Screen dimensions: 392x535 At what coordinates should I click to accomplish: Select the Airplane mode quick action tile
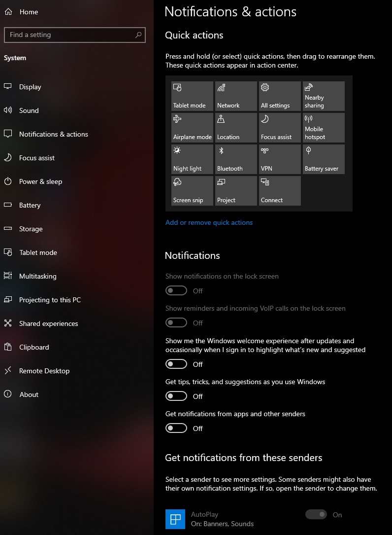(x=192, y=128)
